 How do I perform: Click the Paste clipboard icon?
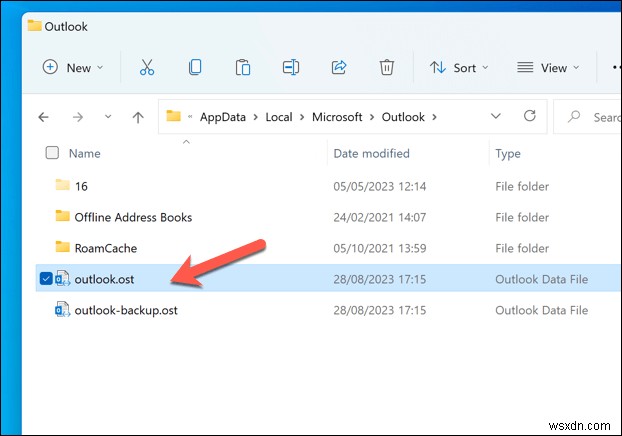pos(243,67)
